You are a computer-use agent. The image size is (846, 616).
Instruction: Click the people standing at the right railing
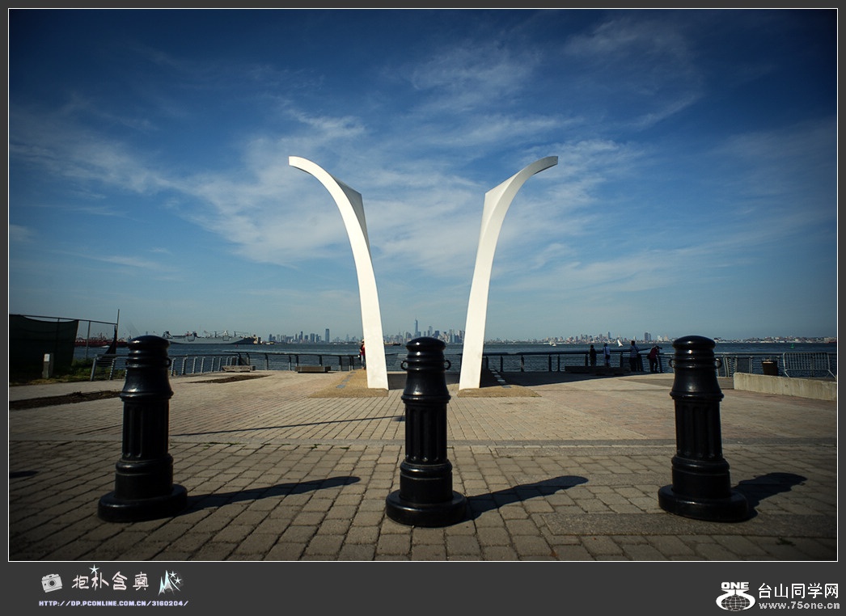(x=633, y=357)
